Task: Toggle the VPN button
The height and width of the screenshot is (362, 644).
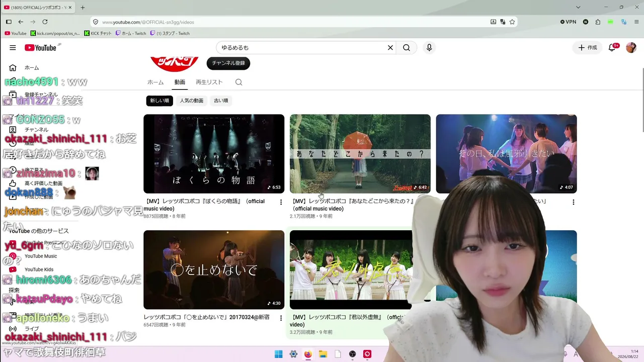Action: [x=568, y=22]
